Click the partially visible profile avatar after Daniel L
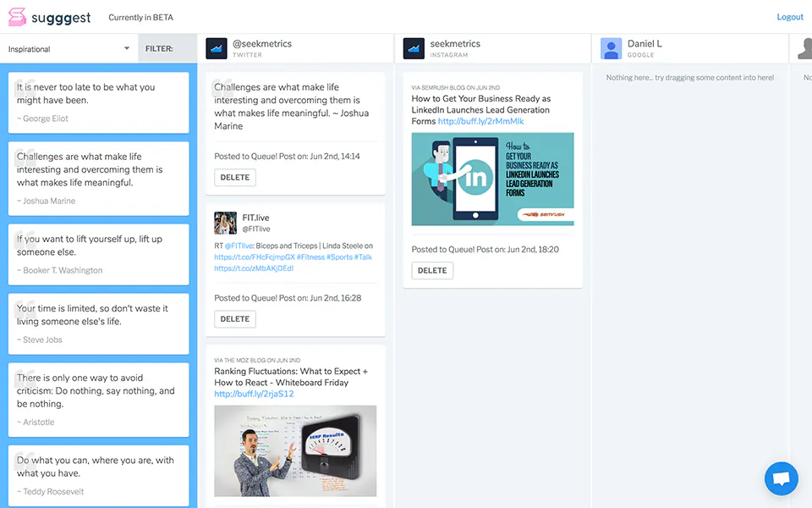Image resolution: width=812 pixels, height=508 pixels. [804, 49]
